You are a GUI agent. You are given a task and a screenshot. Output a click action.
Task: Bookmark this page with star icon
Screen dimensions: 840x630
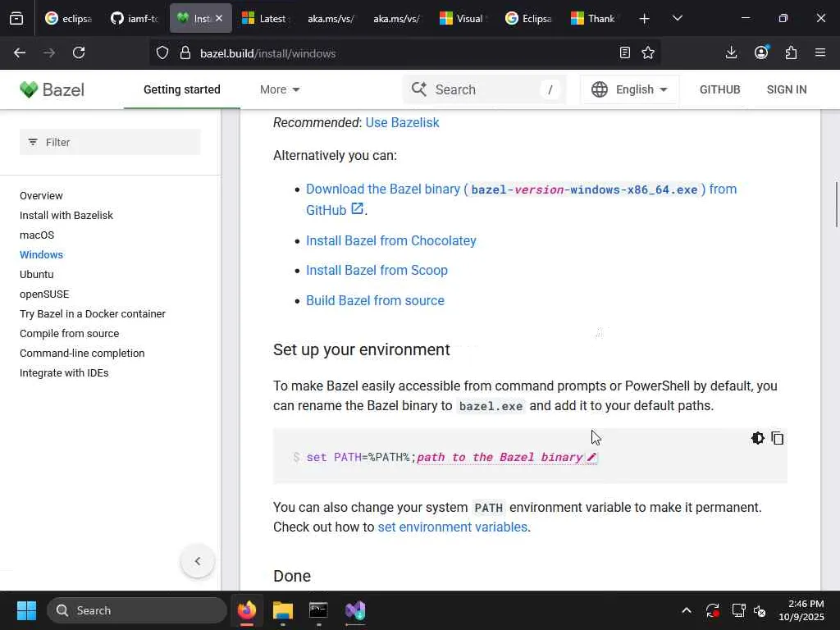648,52
